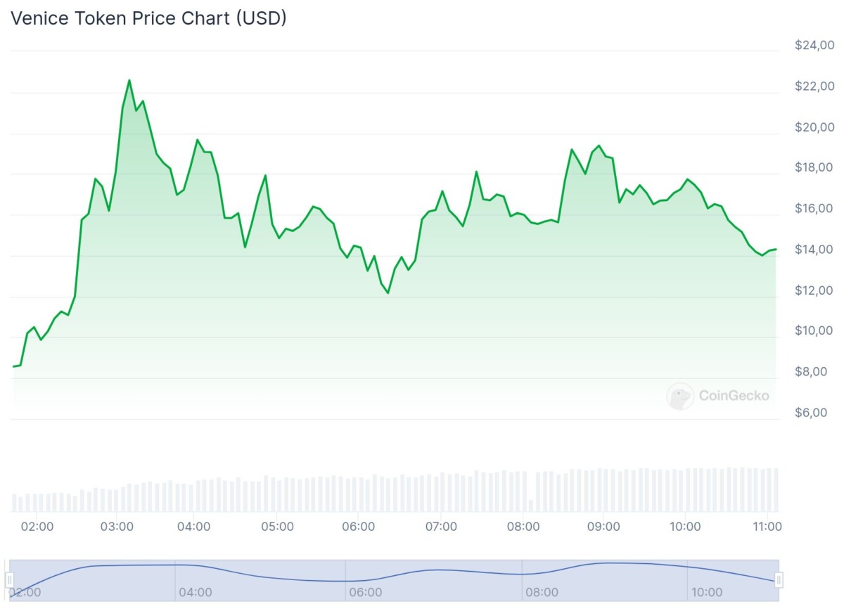Click the 06:00 marker in range navigator
Screen dimensions: 844x616
click(x=366, y=592)
